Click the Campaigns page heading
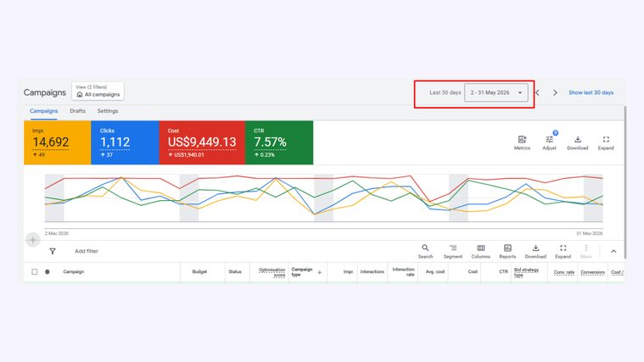Viewport: 644px width, 362px height. coord(45,92)
